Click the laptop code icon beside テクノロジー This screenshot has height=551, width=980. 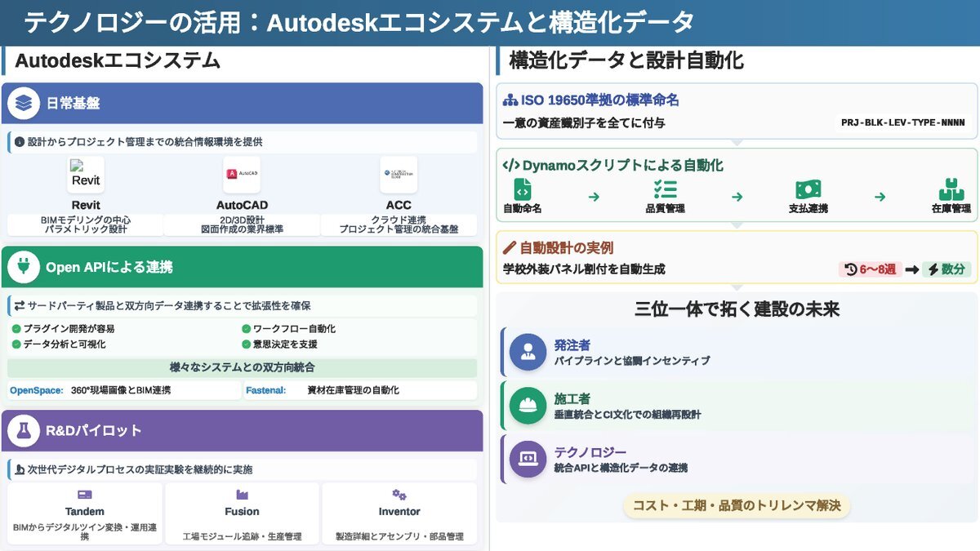(528, 460)
